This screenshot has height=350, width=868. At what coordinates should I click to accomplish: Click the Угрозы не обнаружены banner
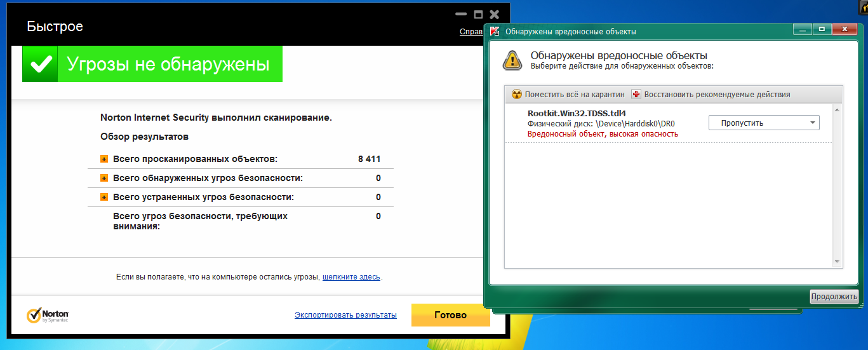click(152, 64)
